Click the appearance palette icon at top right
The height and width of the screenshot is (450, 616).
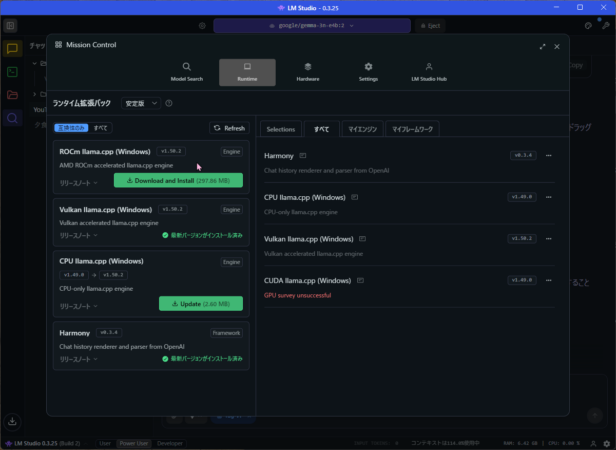click(x=588, y=26)
